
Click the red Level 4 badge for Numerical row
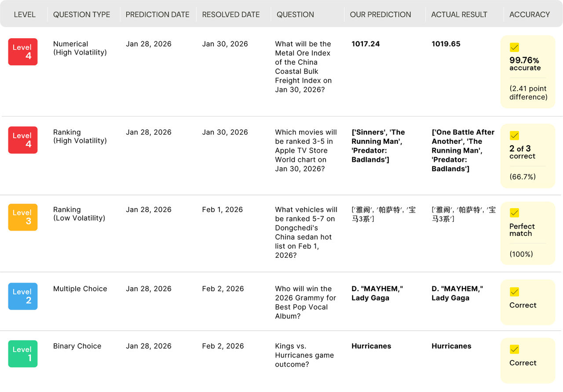pos(23,52)
